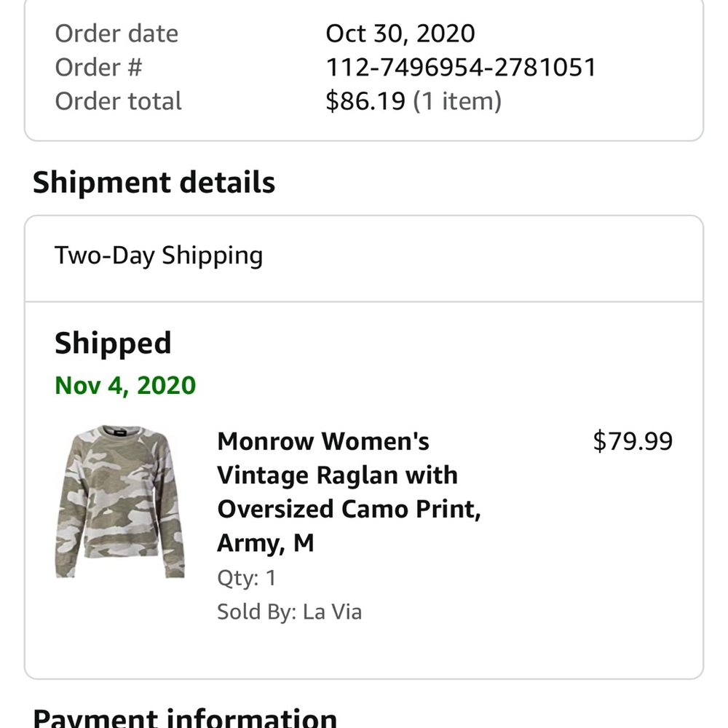Viewport: 728px width, 728px height.
Task: Click the Qty: 1 label
Action: [246, 577]
